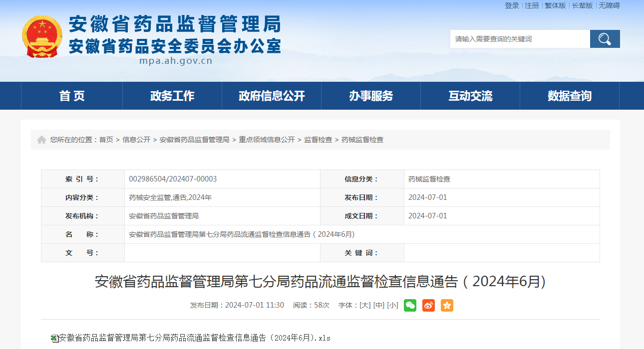Open the 办事服务 navigation menu
This screenshot has height=349, width=644.
(371, 96)
